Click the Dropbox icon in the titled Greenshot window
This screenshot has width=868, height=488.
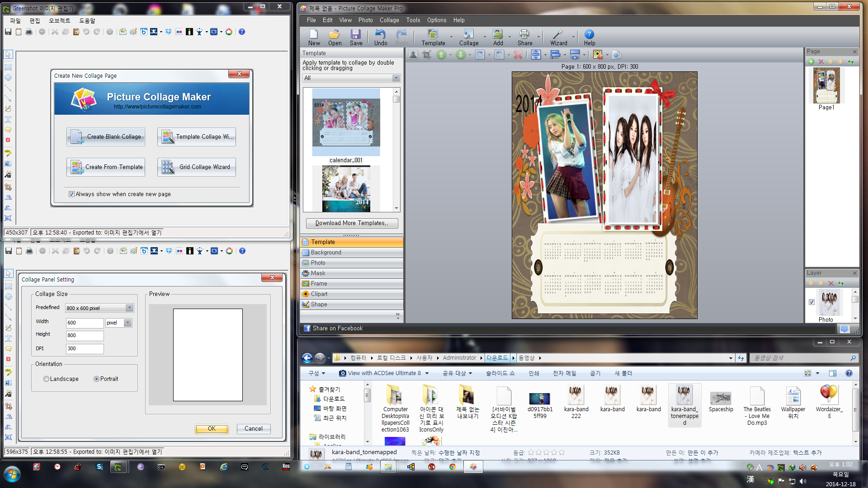[168, 32]
